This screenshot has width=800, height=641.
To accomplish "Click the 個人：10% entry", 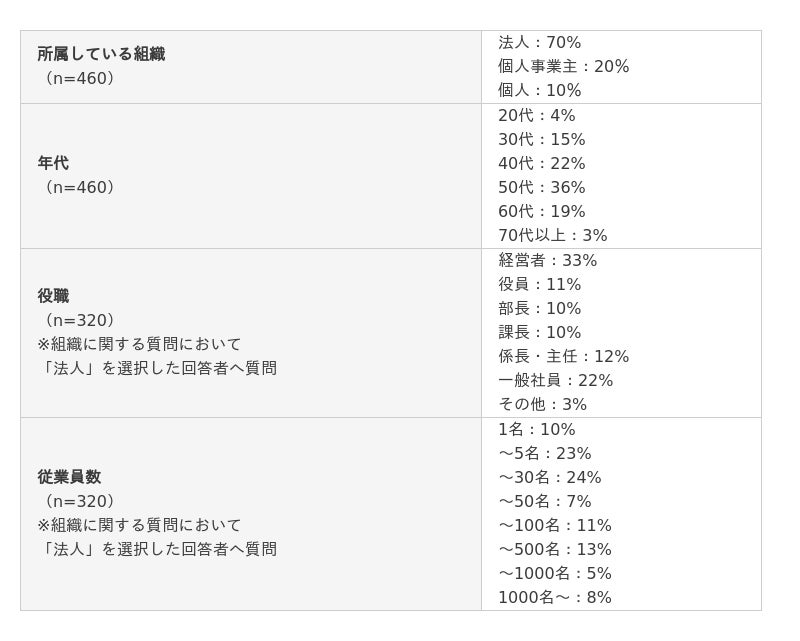I will pos(540,90).
